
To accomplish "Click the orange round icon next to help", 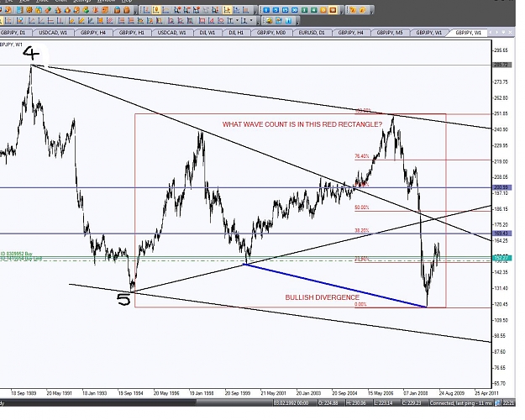I will [x=362, y=10].
